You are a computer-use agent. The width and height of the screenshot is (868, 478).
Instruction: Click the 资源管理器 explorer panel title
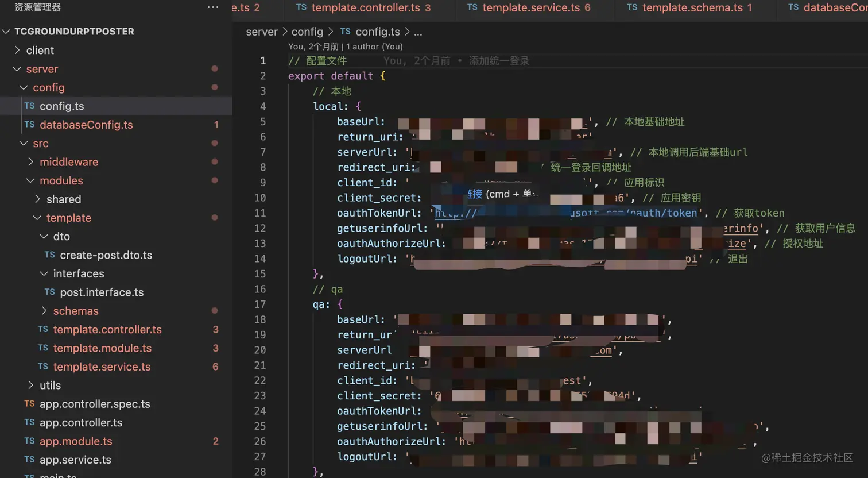(x=37, y=7)
